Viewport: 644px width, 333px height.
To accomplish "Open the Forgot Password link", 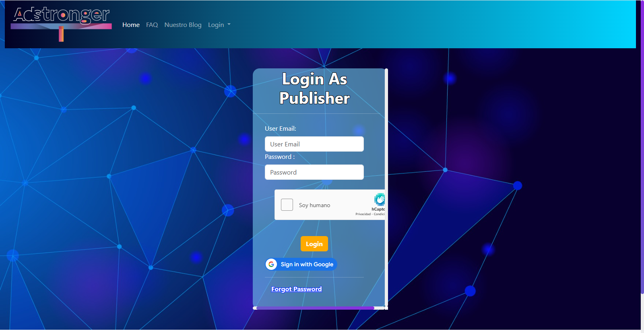I will [296, 289].
